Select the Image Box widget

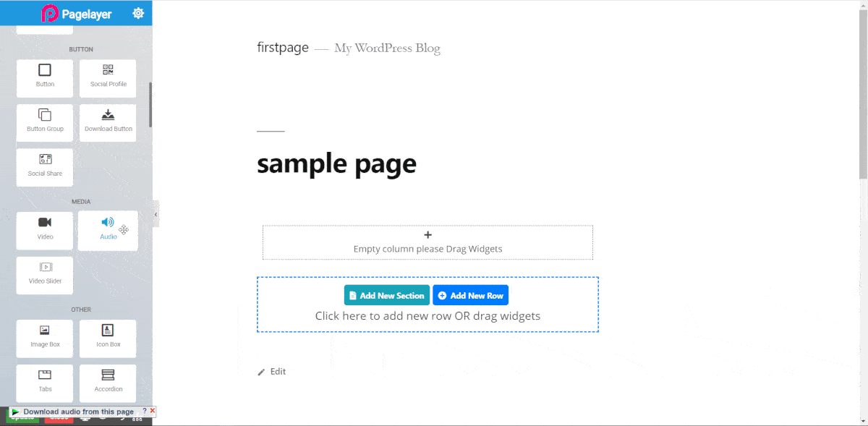click(x=44, y=338)
